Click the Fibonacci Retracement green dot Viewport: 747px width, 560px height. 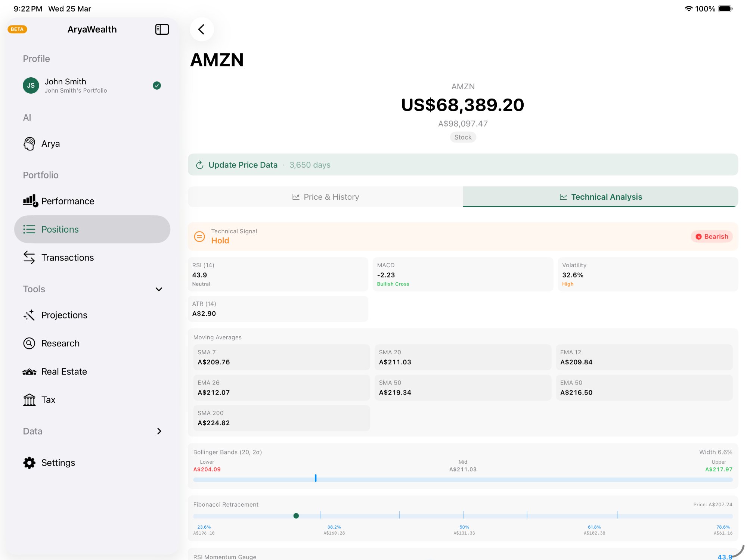(x=296, y=516)
